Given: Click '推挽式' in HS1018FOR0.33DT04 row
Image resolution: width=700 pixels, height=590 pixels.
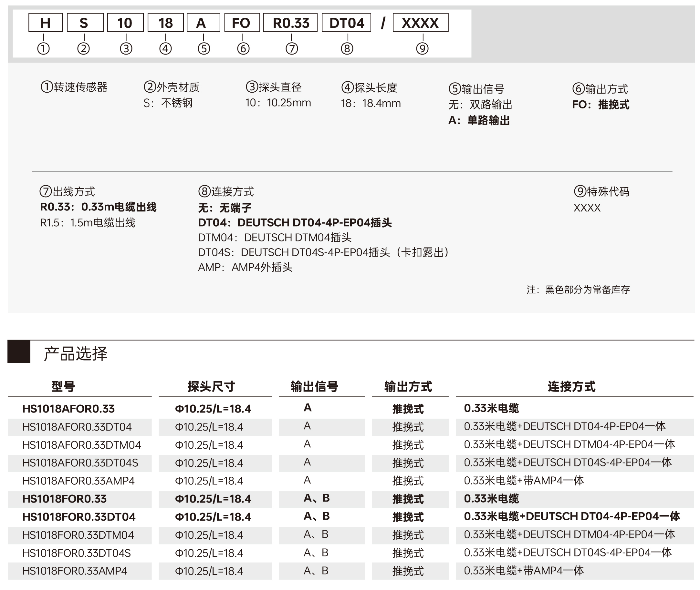Looking at the screenshot, I should (x=408, y=517).
